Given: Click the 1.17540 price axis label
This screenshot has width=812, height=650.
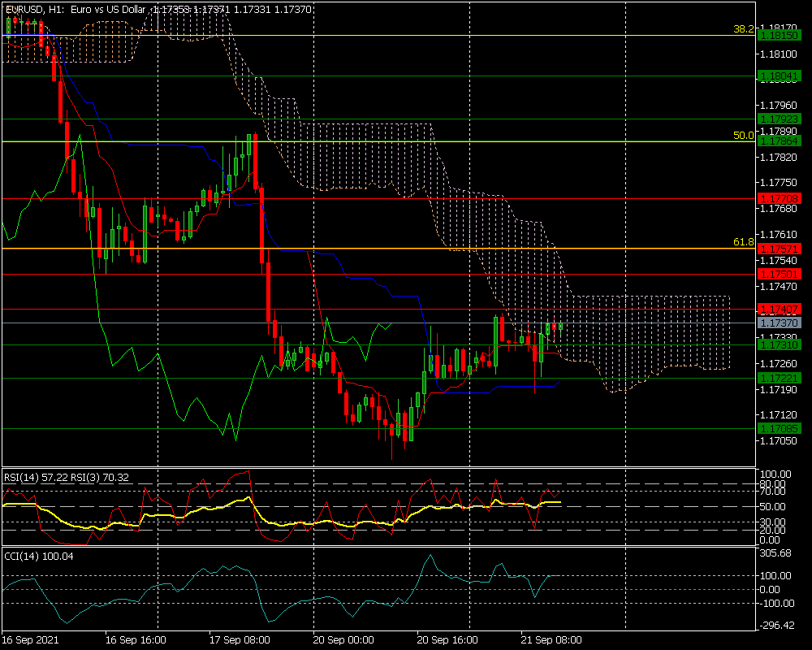Looking at the screenshot, I should pos(779,260).
